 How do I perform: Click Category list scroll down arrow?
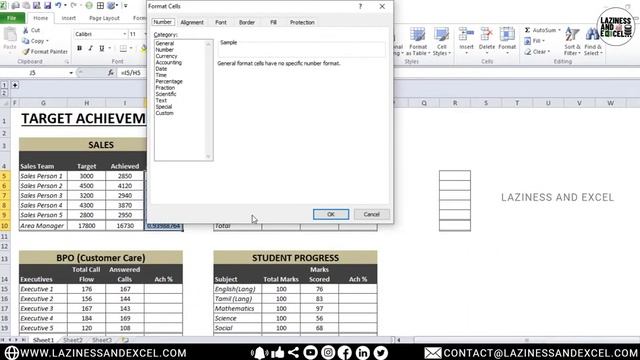click(x=209, y=157)
